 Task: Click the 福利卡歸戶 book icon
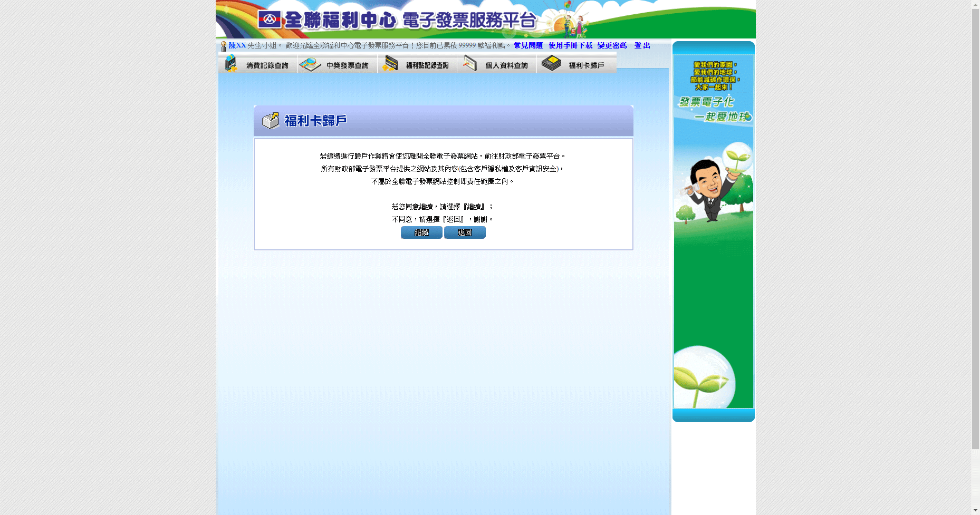click(x=551, y=63)
